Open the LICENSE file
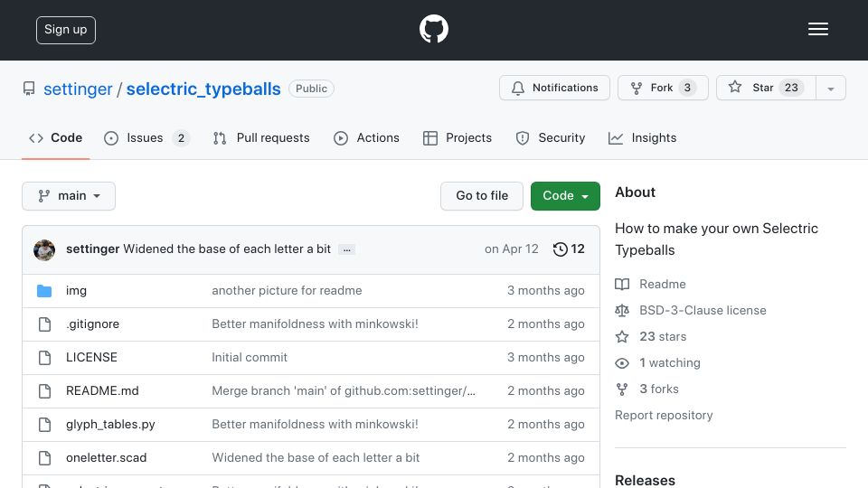The width and height of the screenshot is (868, 488). tap(91, 358)
